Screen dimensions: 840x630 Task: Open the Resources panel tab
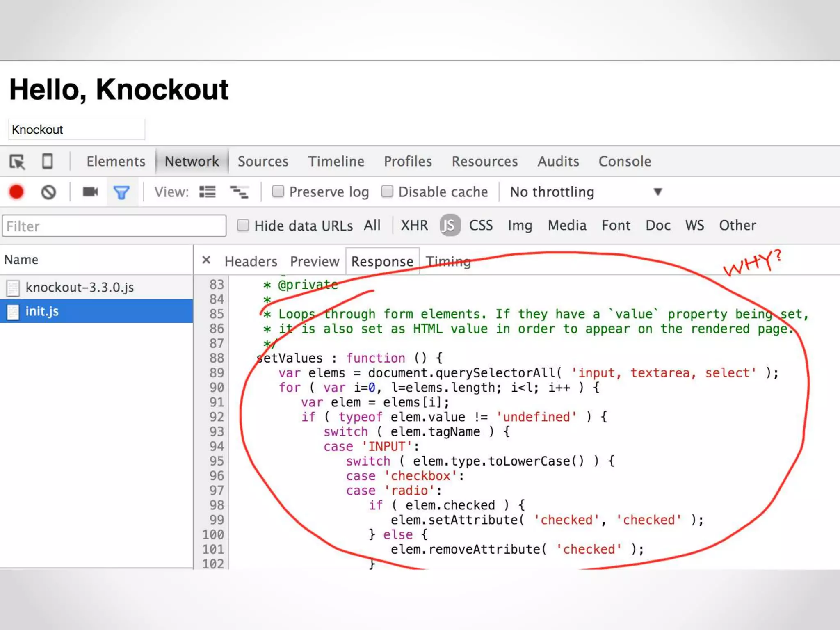click(x=484, y=162)
